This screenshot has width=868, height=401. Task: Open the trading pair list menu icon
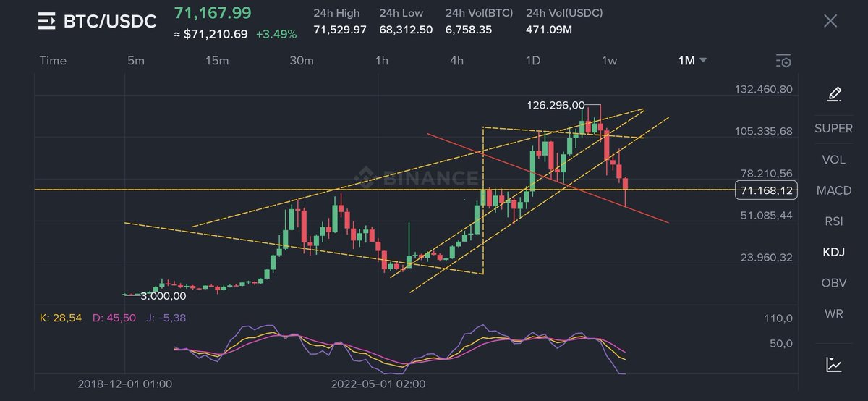[47, 22]
